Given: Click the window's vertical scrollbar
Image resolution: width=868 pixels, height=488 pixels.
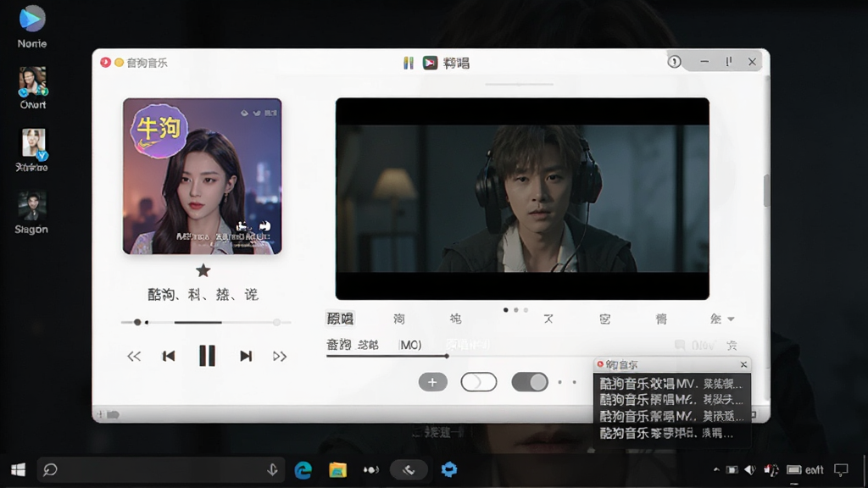Looking at the screenshot, I should (766, 191).
